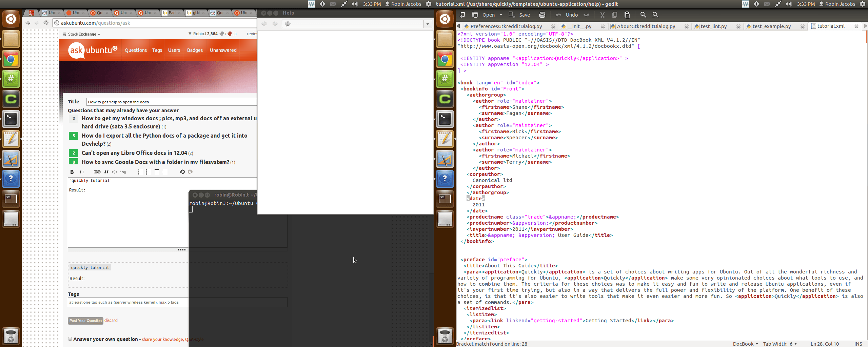The height and width of the screenshot is (347, 868).
Task: Open the Tab Width selector in gedit
Action: pyautogui.click(x=780, y=344)
